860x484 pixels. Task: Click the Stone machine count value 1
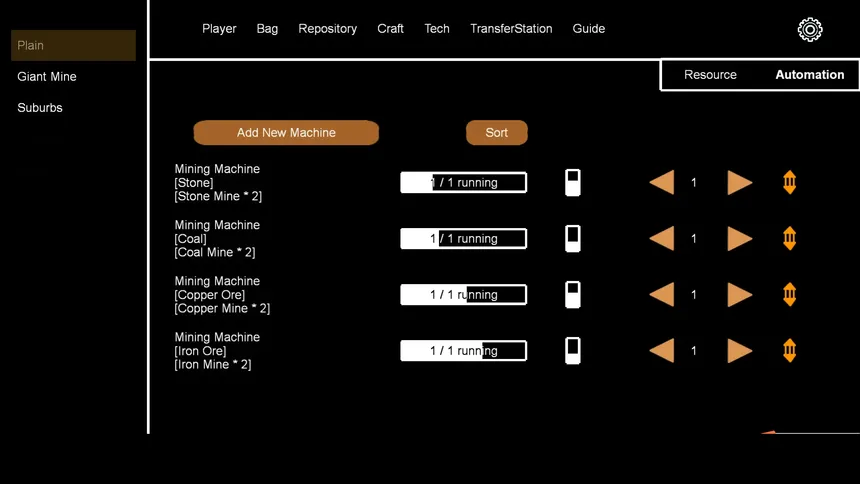coord(694,183)
